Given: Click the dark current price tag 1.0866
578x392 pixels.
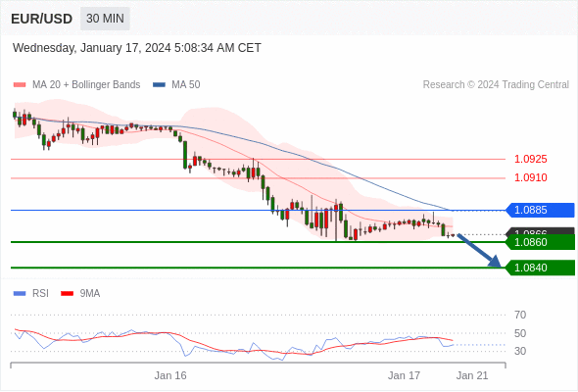Looking at the screenshot, I should tap(540, 231).
